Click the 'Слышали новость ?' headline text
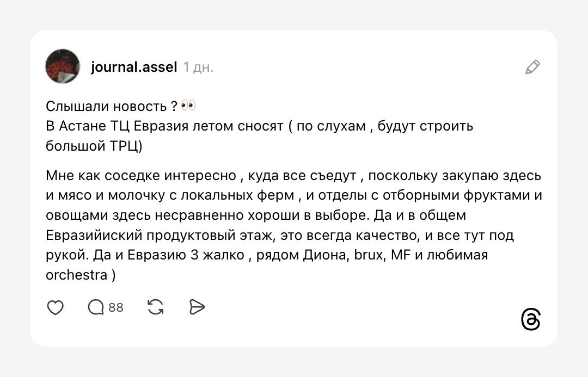 pos(112,106)
